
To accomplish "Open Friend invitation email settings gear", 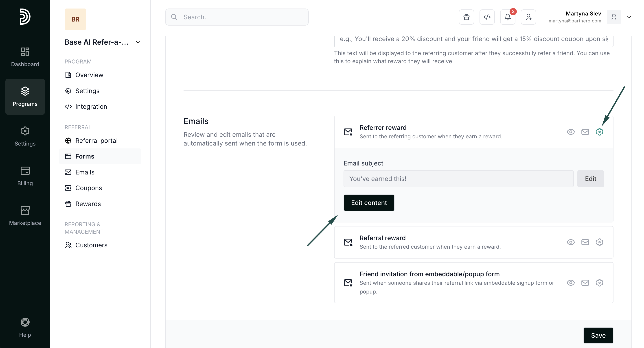I will pyautogui.click(x=599, y=283).
